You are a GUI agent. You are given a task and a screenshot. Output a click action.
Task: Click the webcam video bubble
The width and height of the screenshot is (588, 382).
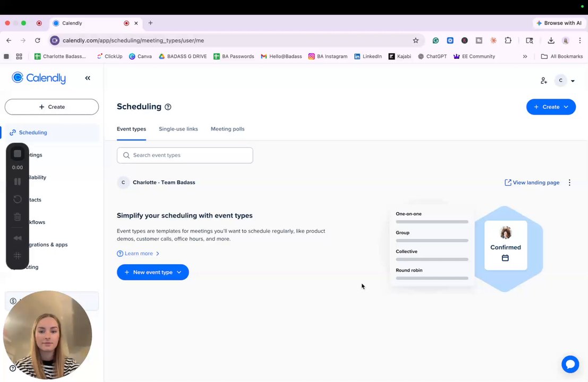(48, 335)
